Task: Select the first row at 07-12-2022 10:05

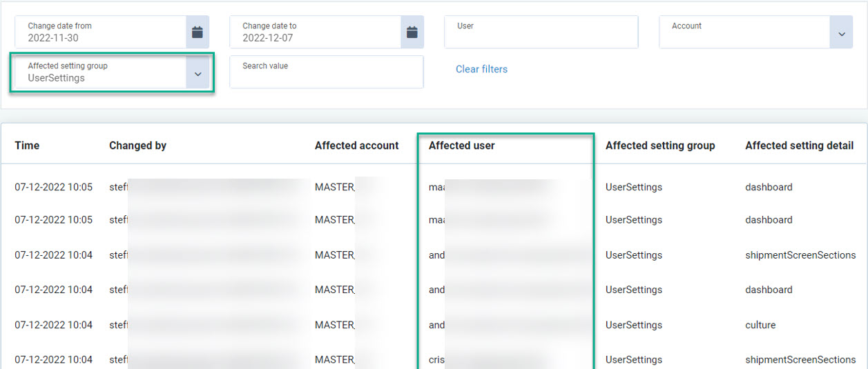Action: click(53, 187)
